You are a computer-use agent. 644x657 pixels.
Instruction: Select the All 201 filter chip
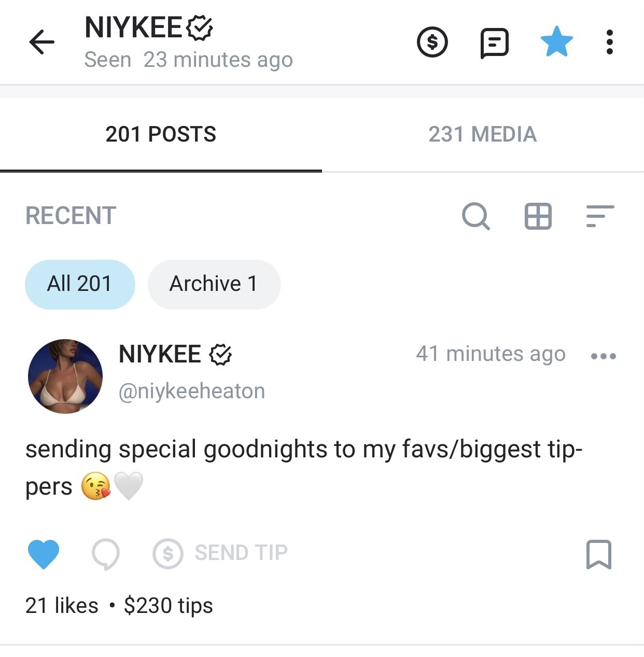80,284
